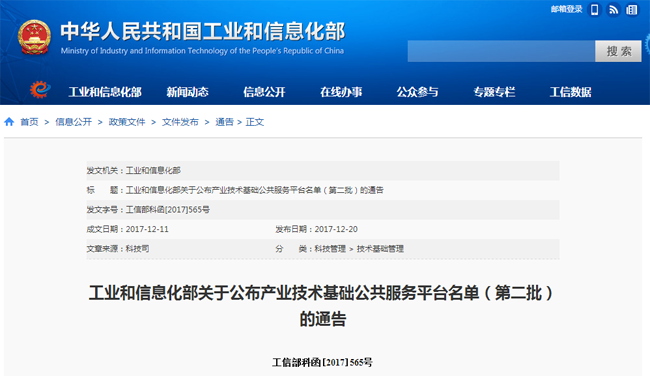Click the blue home icon in breadcrumb
This screenshot has width=650, height=376.
coord(9,122)
